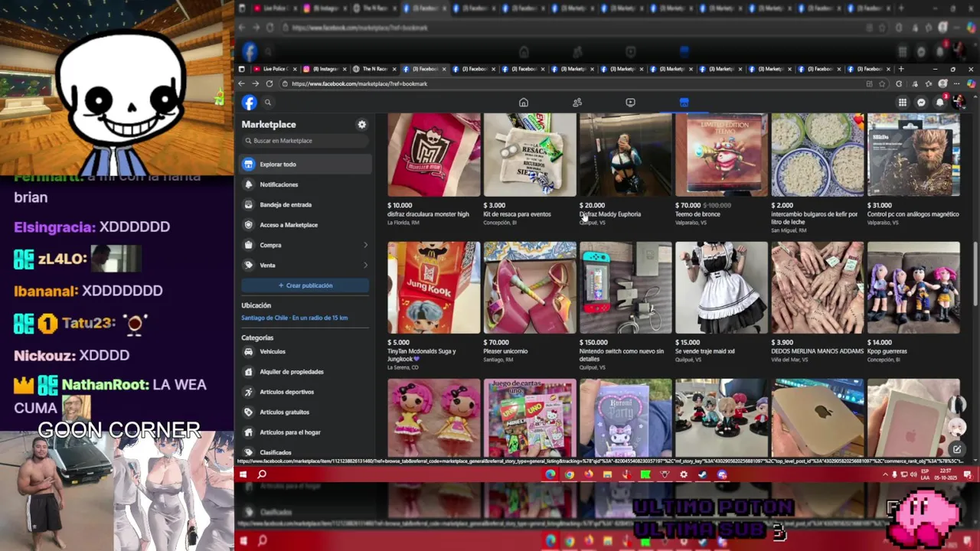The width and height of the screenshot is (980, 551).
Task: Open Marketplace settings gear icon
Action: click(362, 125)
